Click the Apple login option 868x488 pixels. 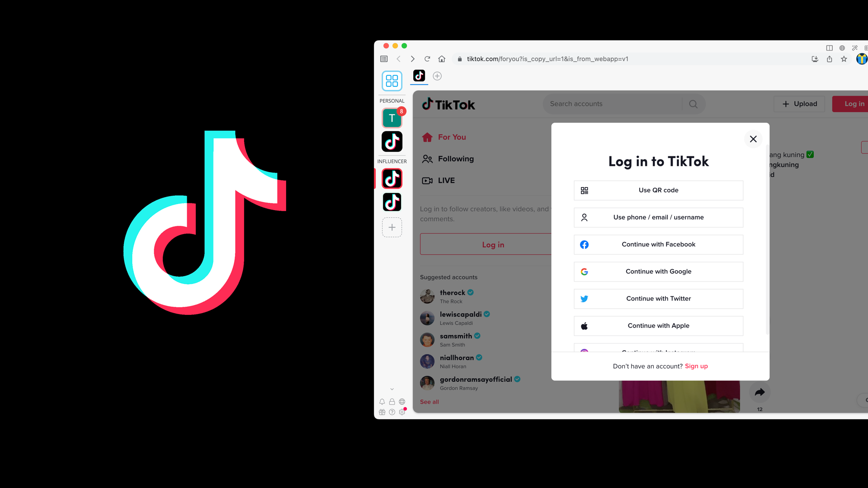(658, 325)
